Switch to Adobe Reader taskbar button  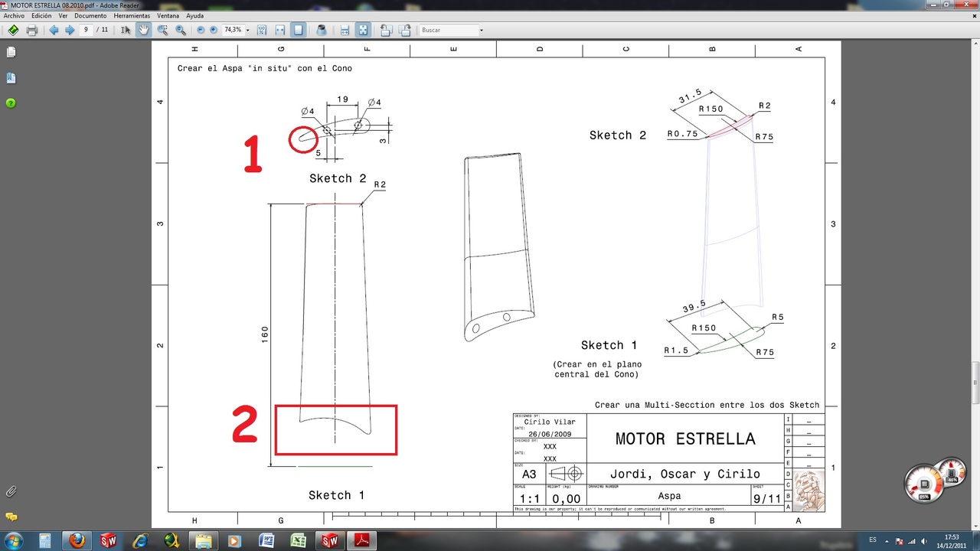click(361, 541)
